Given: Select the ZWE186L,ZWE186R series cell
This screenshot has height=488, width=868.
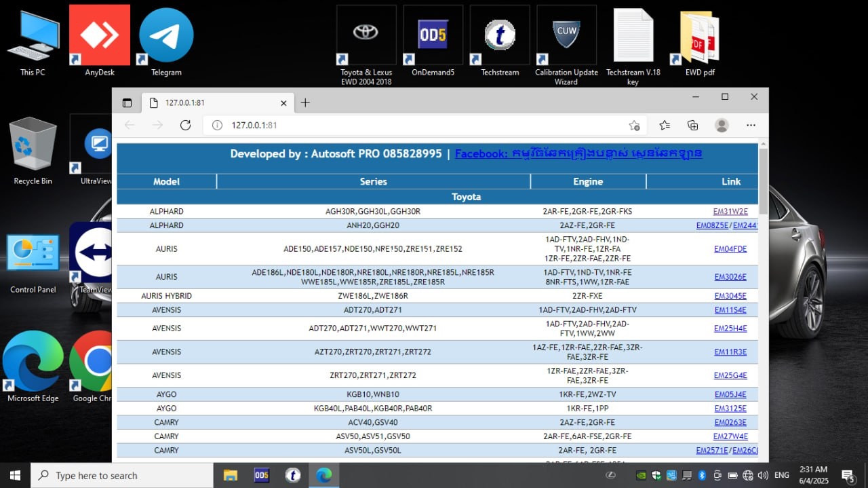Looking at the screenshot, I should click(x=373, y=296).
